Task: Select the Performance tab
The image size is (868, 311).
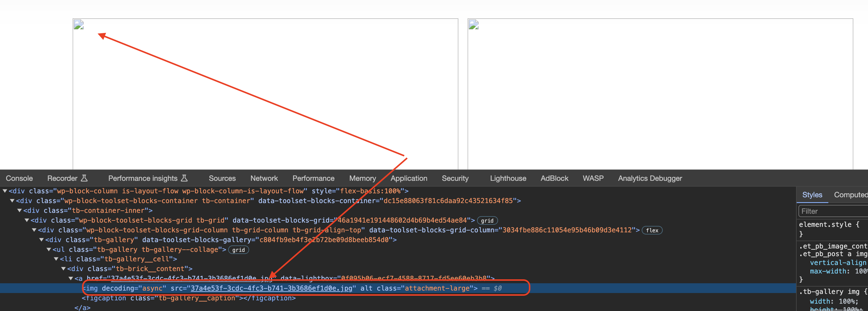Action: pyautogui.click(x=313, y=178)
